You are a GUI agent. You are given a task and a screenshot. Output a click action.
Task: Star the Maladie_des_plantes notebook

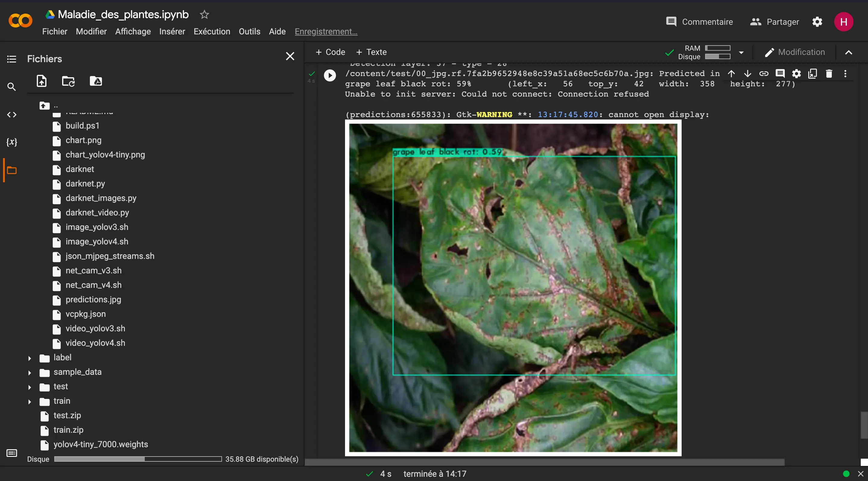coord(204,14)
